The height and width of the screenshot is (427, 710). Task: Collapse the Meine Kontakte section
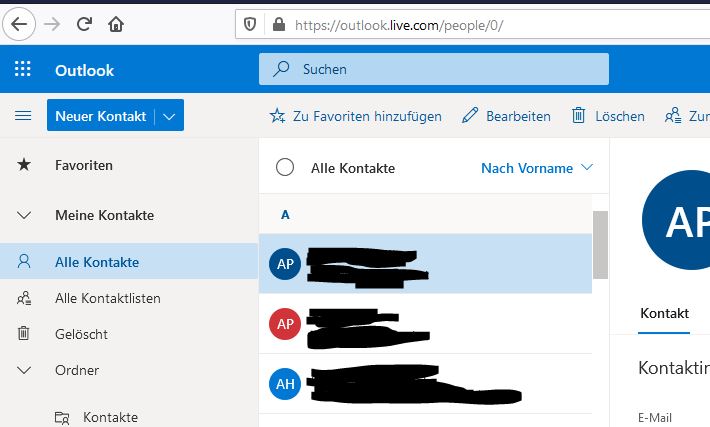(x=24, y=215)
